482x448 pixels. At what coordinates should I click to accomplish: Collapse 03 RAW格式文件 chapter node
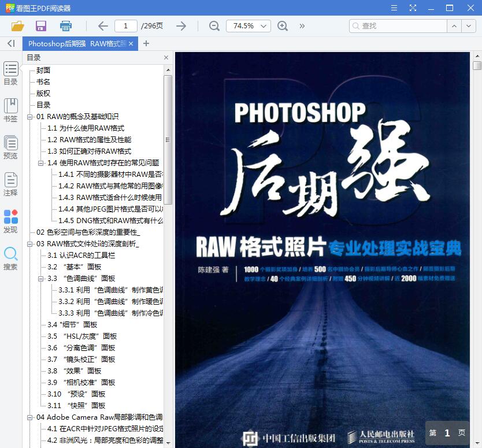[30, 244]
